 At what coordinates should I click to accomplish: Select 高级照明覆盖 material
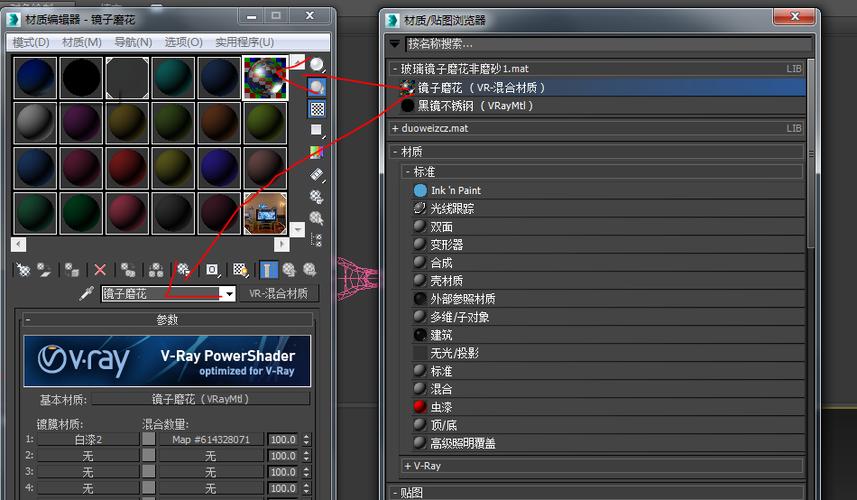click(x=607, y=443)
